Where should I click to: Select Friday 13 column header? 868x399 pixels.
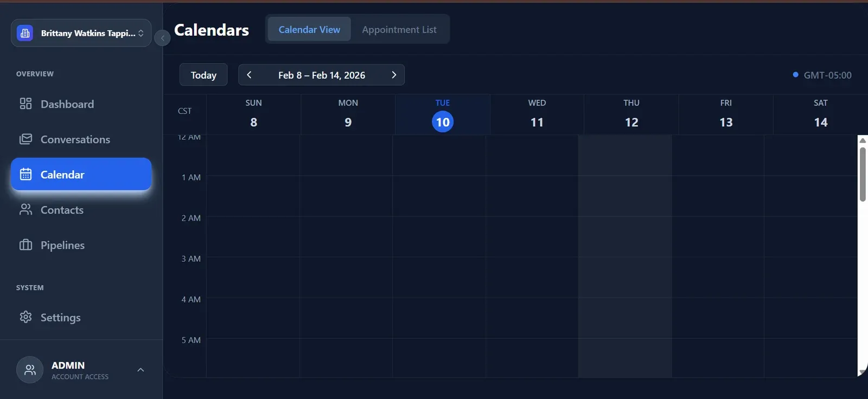coord(726,114)
